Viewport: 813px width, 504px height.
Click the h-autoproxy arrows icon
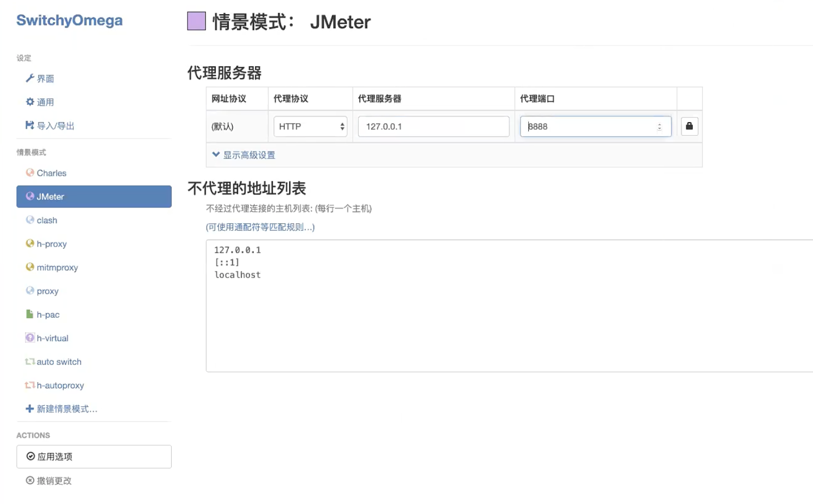pos(30,385)
